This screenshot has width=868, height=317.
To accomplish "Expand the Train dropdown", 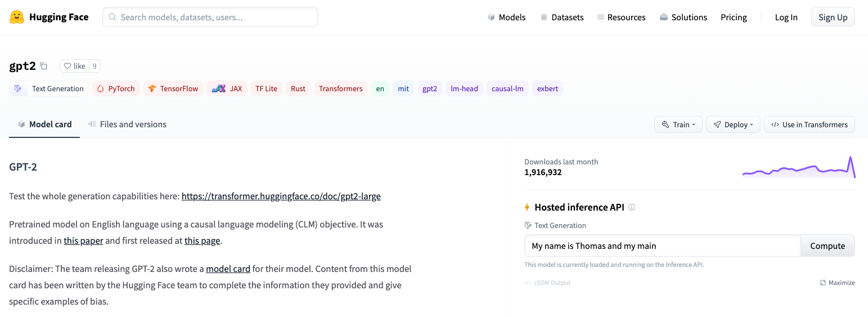I will tap(678, 124).
